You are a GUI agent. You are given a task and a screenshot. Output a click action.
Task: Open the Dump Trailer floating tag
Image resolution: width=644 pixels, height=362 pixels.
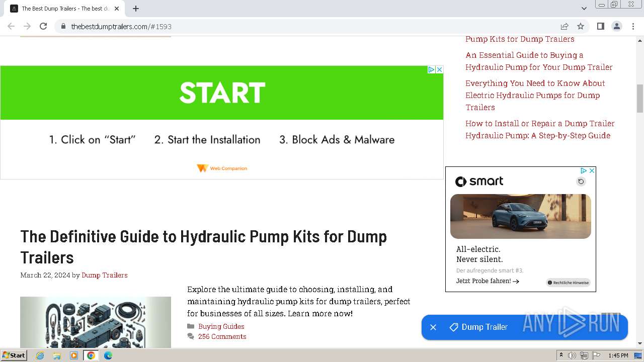[x=478, y=327]
